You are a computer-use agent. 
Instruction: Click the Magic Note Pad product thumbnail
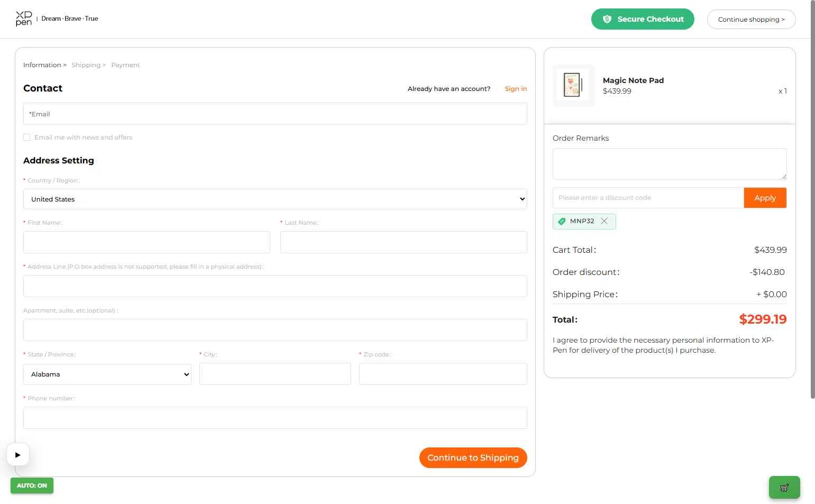pos(574,86)
